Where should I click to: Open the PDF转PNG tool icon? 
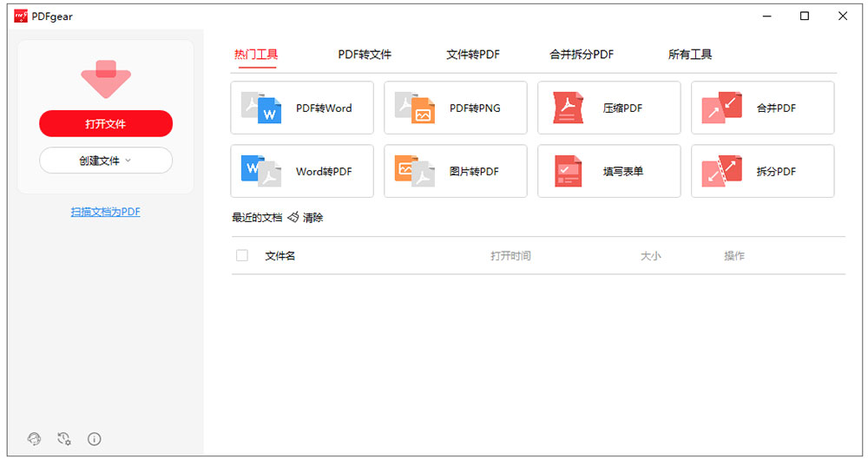pyautogui.click(x=415, y=108)
